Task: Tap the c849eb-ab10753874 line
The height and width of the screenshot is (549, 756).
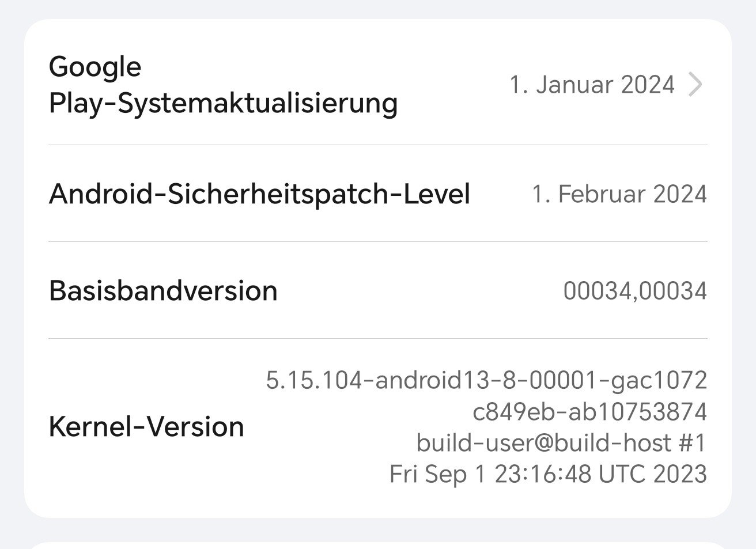Action: tap(589, 411)
